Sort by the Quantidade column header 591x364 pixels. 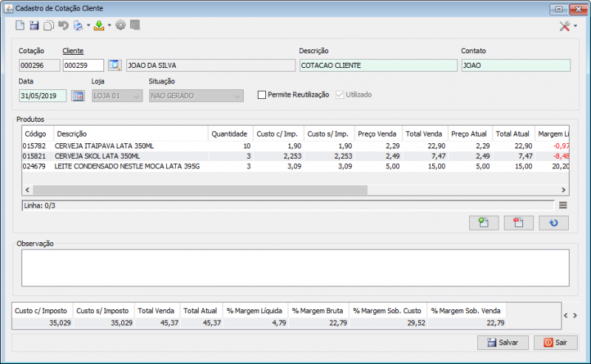pyautogui.click(x=230, y=134)
